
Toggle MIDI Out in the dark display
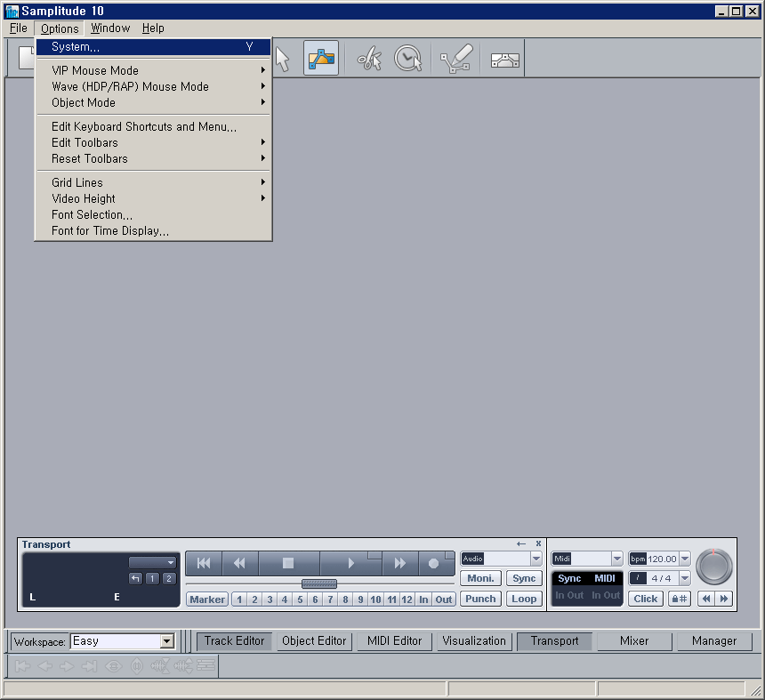[x=613, y=596]
